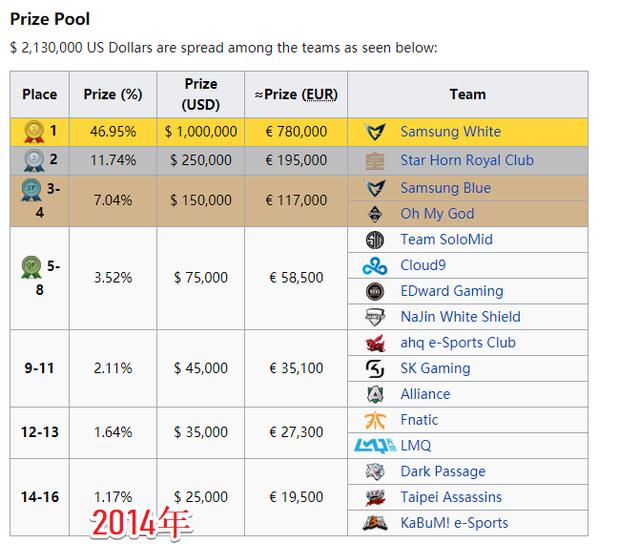Click the Star Horn Royal Club logo
Viewport: 640px width, 544px height.
(x=375, y=160)
